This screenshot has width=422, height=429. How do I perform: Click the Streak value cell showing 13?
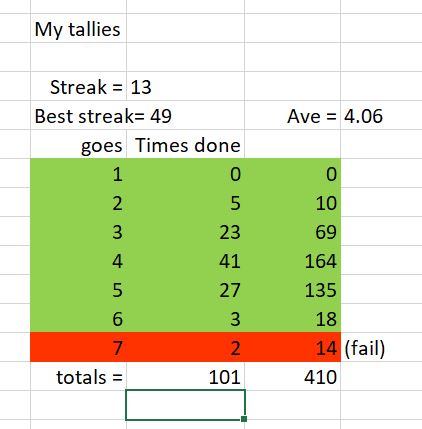185,86
